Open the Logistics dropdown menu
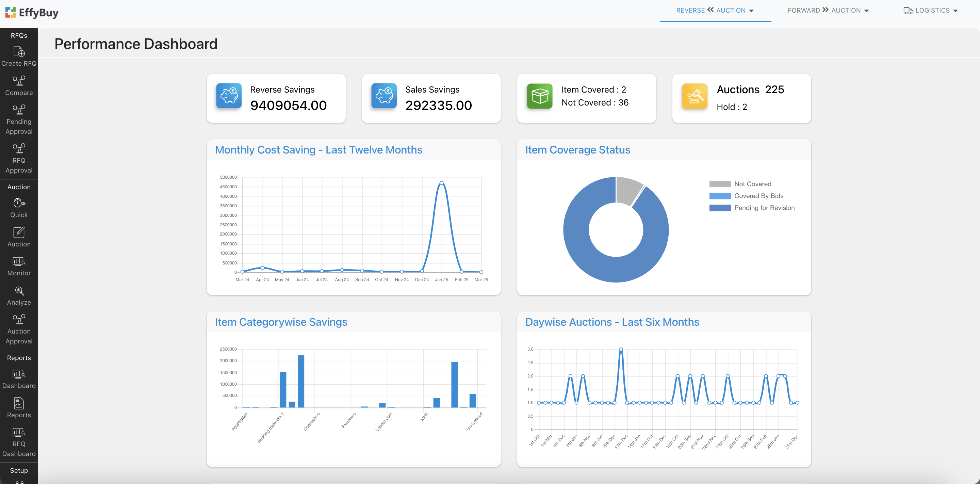This screenshot has width=980, height=484. [931, 11]
